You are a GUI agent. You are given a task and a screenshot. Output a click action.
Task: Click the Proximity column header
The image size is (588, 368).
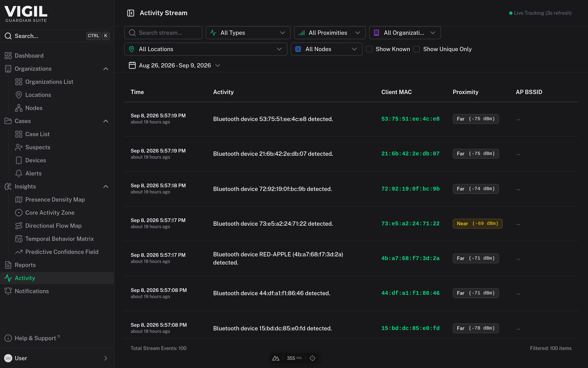465,92
